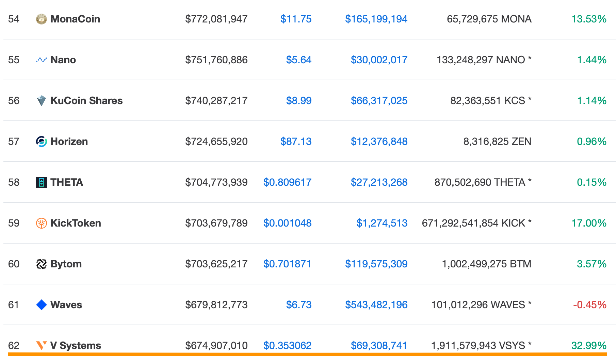Click Bytom price $0.701871
Viewport: 616px width, 364px height.
point(287,264)
